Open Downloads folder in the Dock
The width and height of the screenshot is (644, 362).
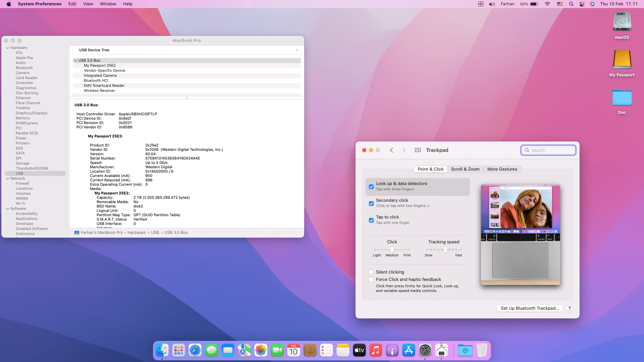pos(465,350)
